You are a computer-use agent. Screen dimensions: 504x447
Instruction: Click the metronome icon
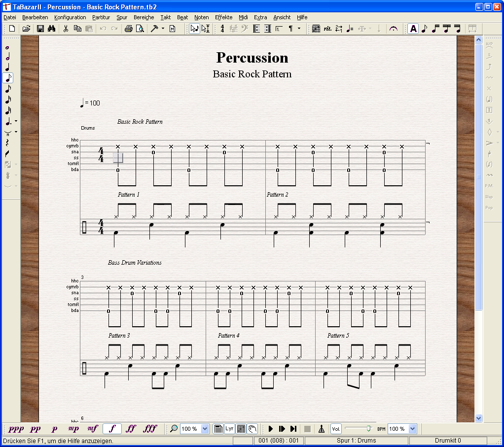pyautogui.click(x=322, y=429)
